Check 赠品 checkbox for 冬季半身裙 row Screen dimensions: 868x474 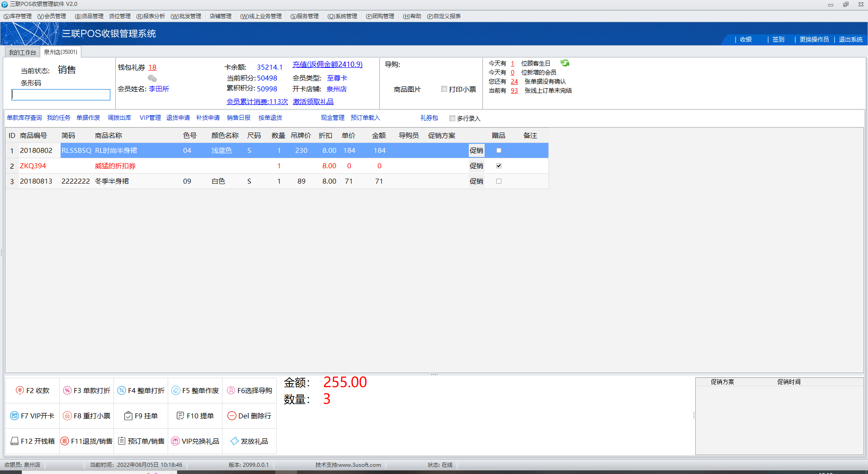499,181
